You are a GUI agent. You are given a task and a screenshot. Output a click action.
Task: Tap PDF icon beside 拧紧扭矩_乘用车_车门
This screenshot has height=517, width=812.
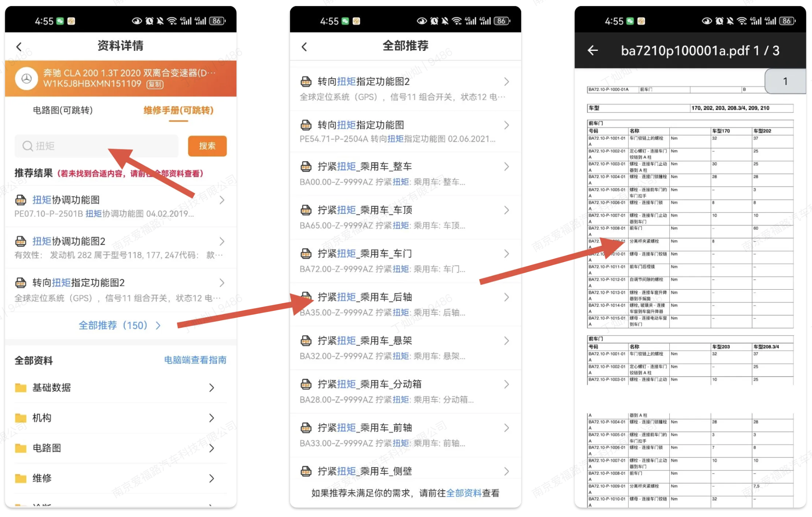pyautogui.click(x=306, y=254)
